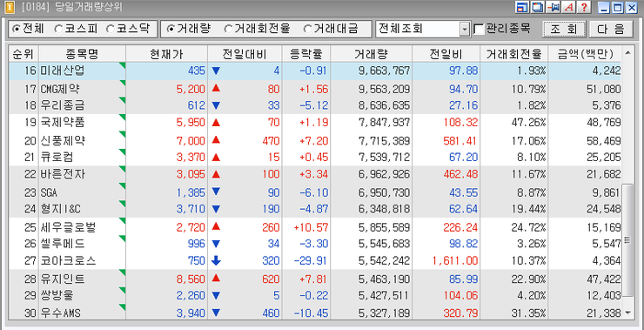Viewport: 644px width, 330px height.
Task: Click the 다음 next button
Action: pos(612,30)
